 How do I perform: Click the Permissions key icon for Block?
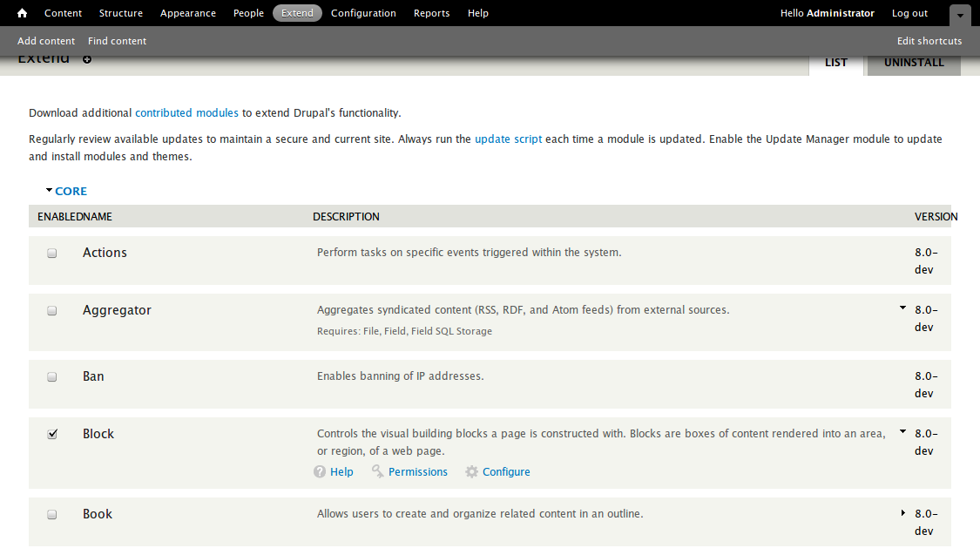[377, 471]
